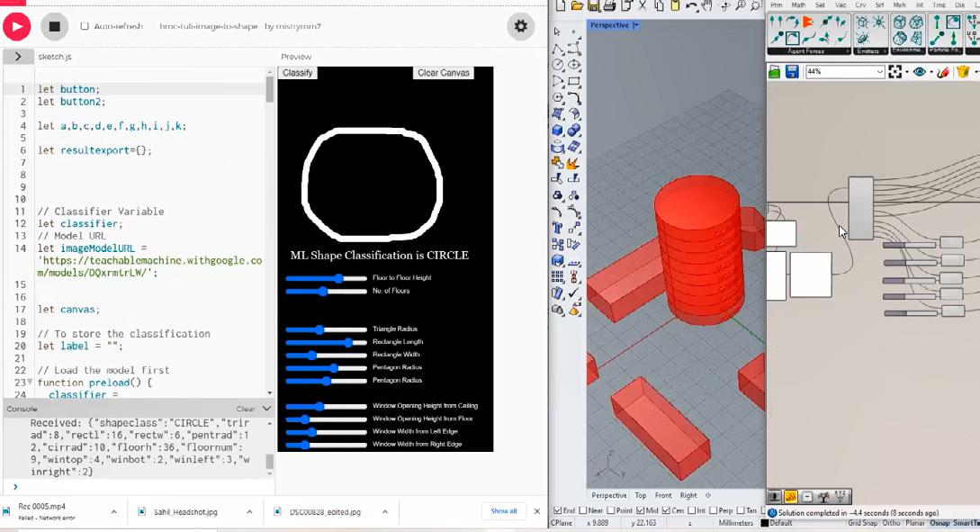Click Rhino new file icon

point(560,5)
